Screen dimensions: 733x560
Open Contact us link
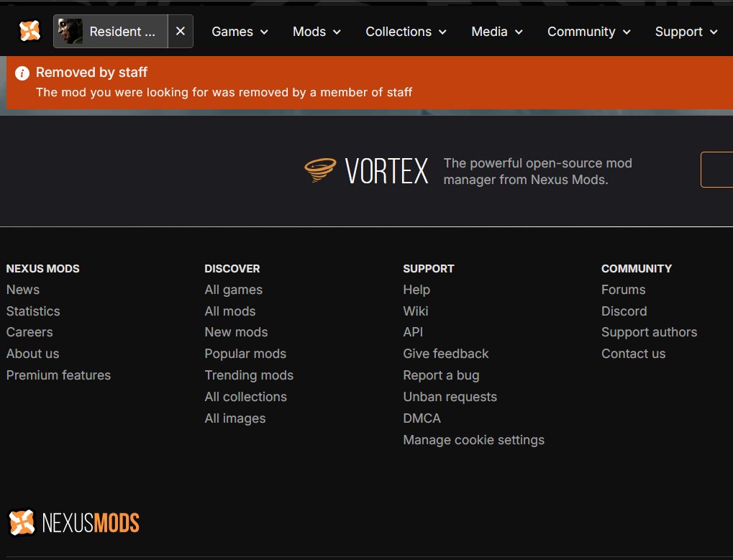point(634,354)
